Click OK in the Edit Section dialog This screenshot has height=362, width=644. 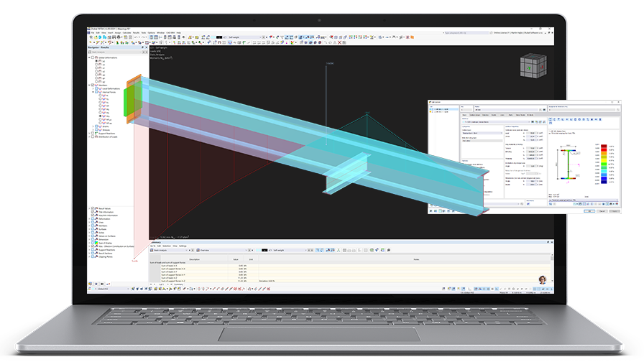click(589, 211)
